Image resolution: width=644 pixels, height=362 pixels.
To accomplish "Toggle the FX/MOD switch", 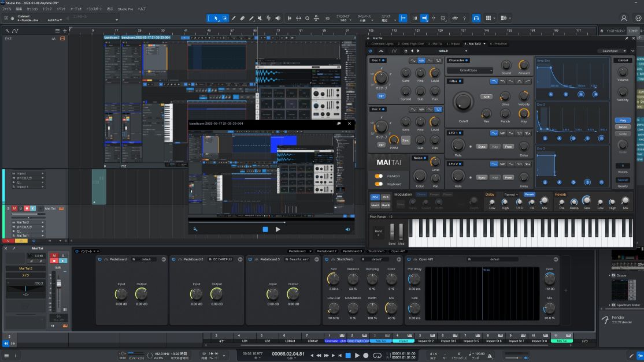I will 379,176.
